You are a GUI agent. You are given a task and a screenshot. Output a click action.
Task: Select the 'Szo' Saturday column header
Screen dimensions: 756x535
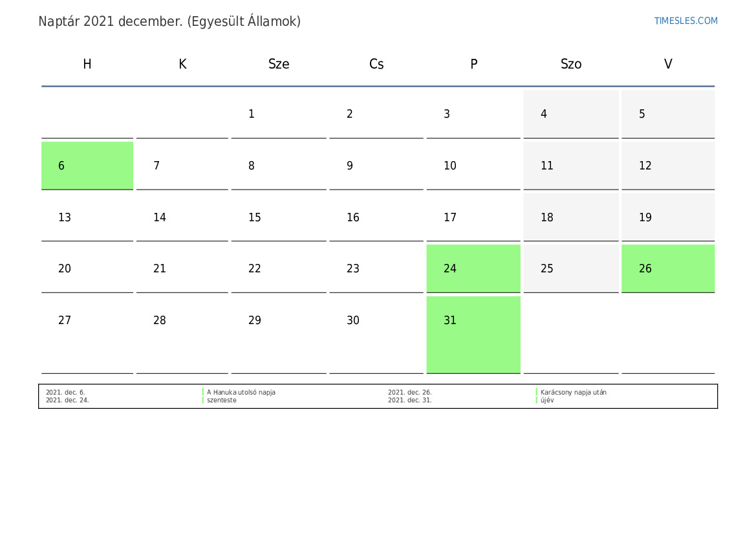pyautogui.click(x=571, y=64)
